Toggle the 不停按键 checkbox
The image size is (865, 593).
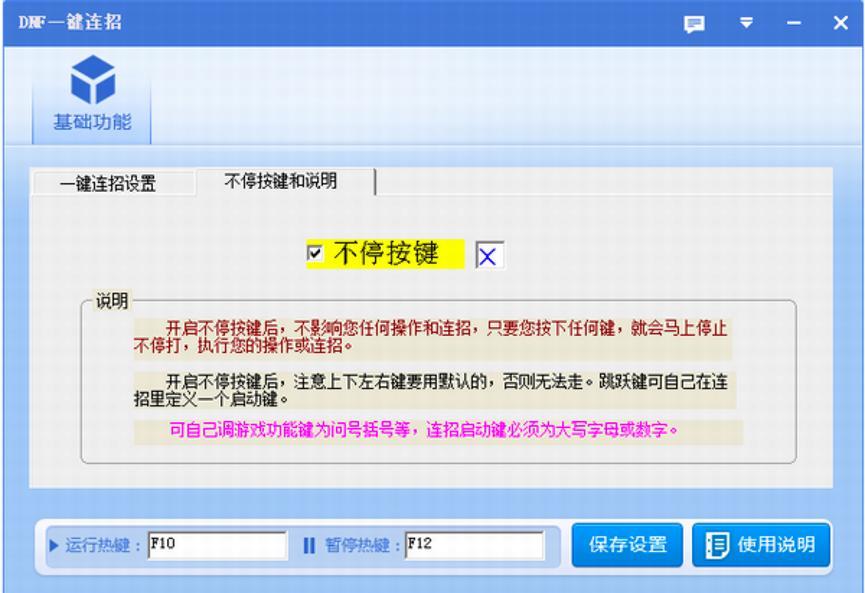click(315, 253)
